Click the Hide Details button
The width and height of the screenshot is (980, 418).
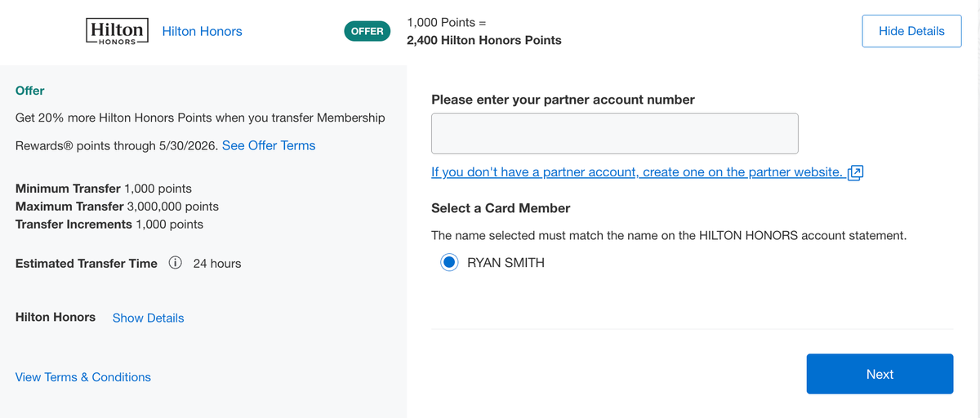(x=911, y=31)
